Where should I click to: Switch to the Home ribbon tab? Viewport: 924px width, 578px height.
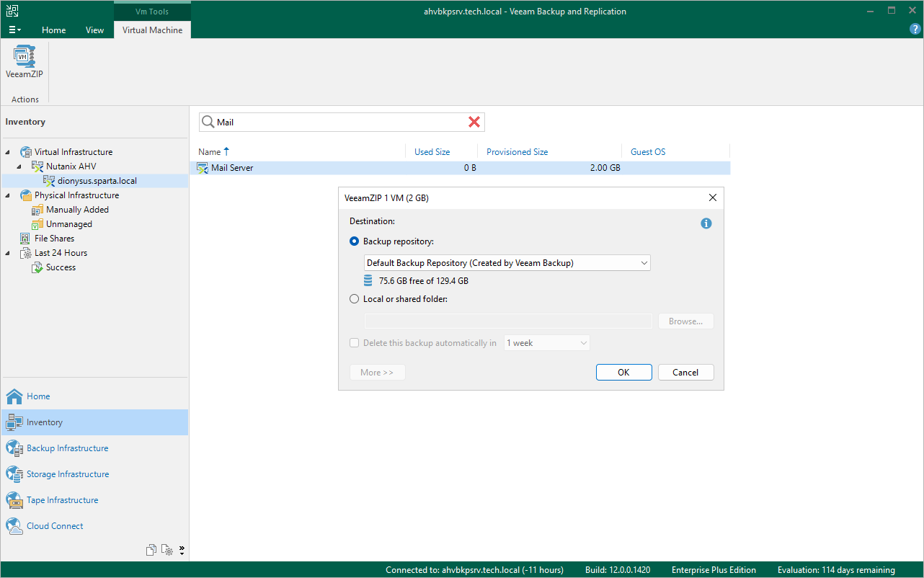[x=53, y=30]
